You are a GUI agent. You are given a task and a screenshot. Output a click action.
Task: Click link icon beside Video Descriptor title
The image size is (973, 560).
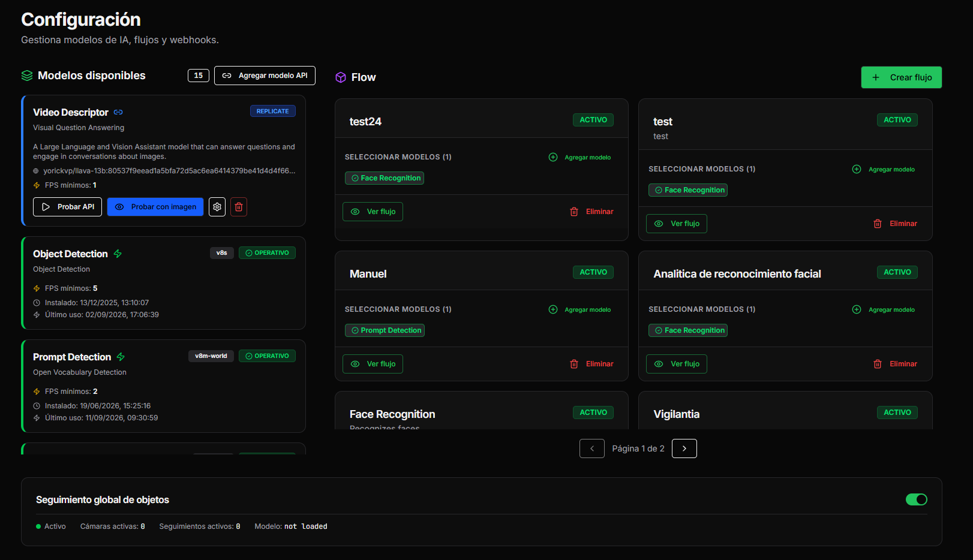tap(118, 112)
